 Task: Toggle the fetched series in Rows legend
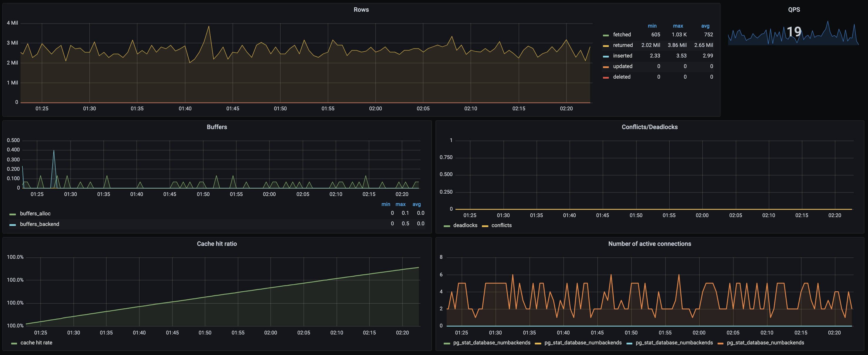click(x=622, y=35)
